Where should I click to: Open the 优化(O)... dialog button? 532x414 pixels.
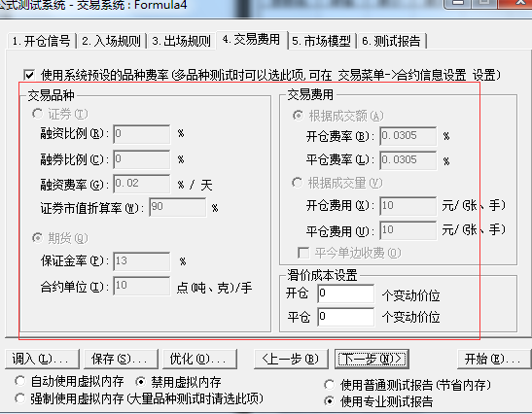199,359
